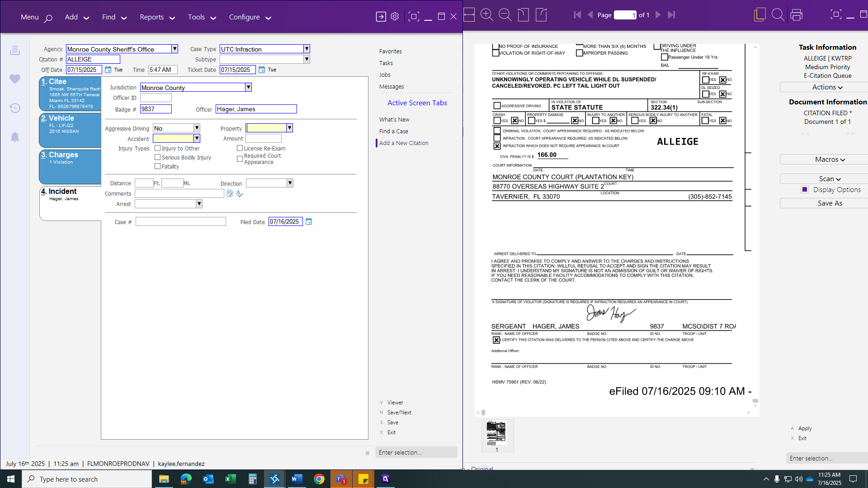Click the print document icon
The image size is (868, 488).
796,15
